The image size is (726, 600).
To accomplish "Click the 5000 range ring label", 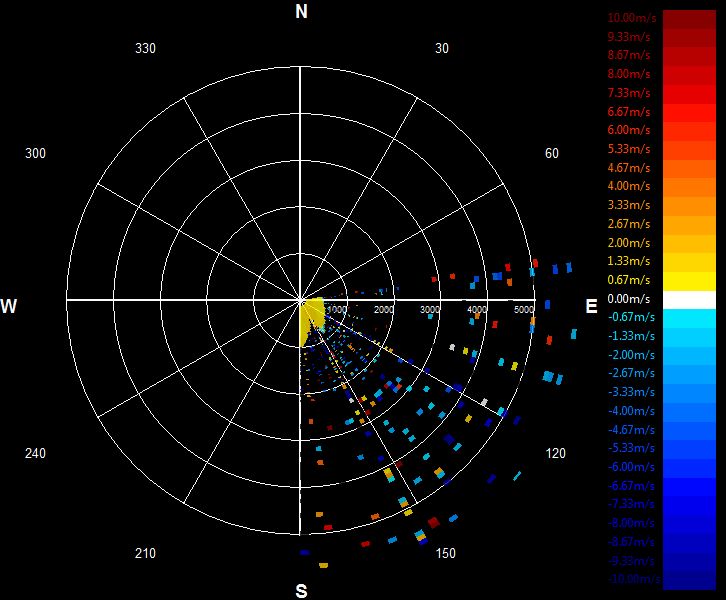I will click(x=524, y=309).
